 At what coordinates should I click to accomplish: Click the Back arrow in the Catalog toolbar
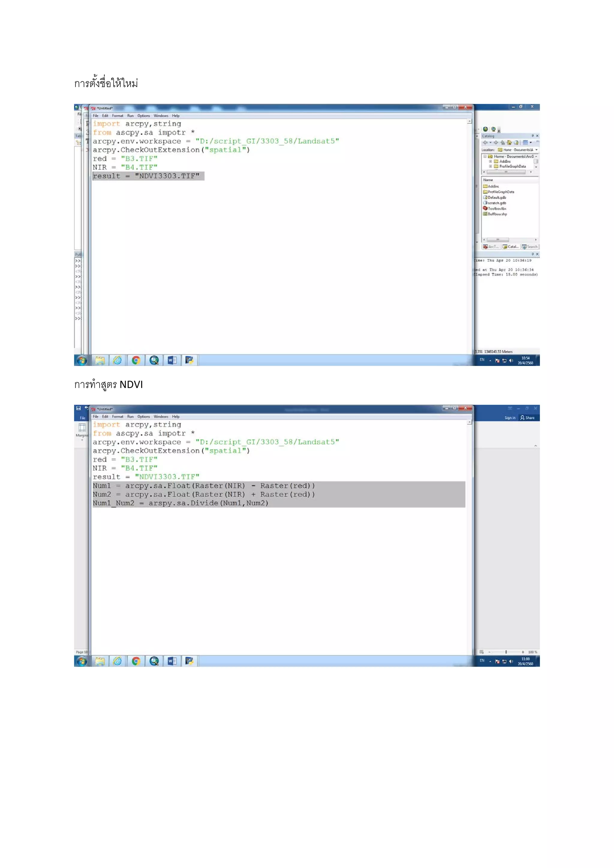click(485, 143)
